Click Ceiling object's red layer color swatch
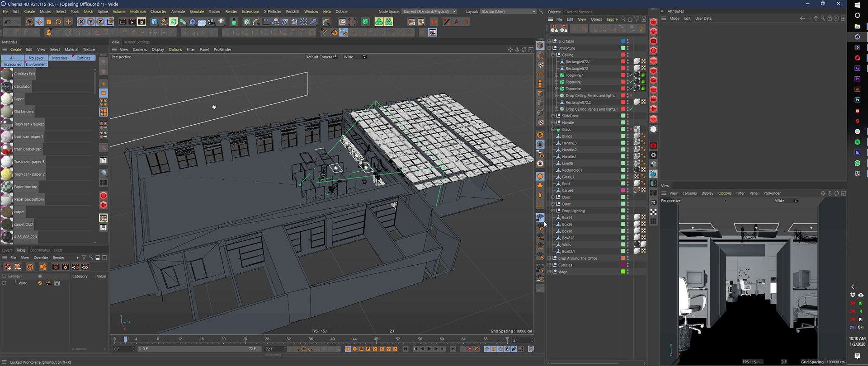Screen dimensions: 868x366 (x=623, y=55)
